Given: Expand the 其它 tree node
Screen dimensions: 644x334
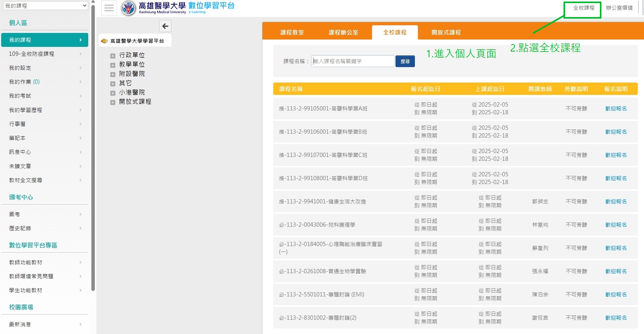Looking at the screenshot, I should [x=113, y=84].
